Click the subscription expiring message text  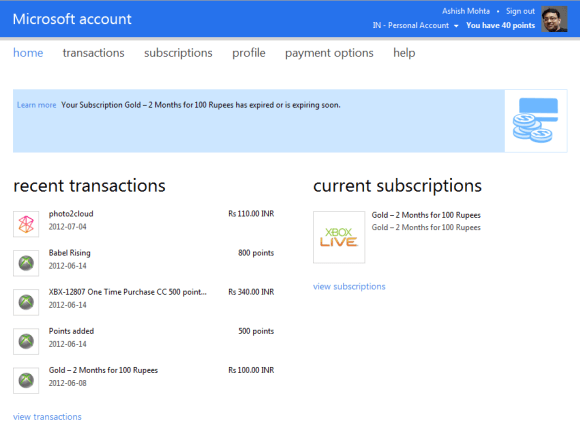coord(201,105)
